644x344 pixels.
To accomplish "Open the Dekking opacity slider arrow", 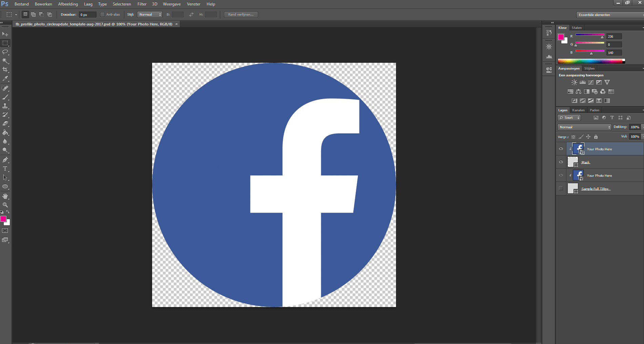I will pos(642,127).
